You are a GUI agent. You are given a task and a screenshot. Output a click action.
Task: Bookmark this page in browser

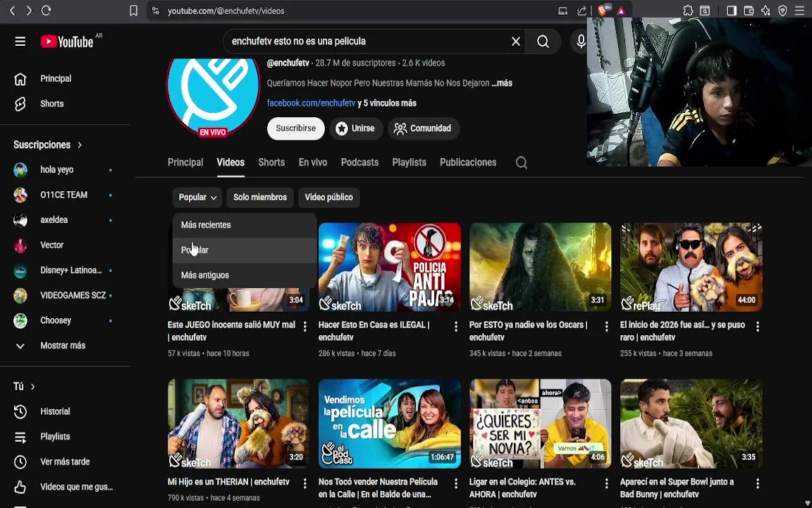pos(134,11)
